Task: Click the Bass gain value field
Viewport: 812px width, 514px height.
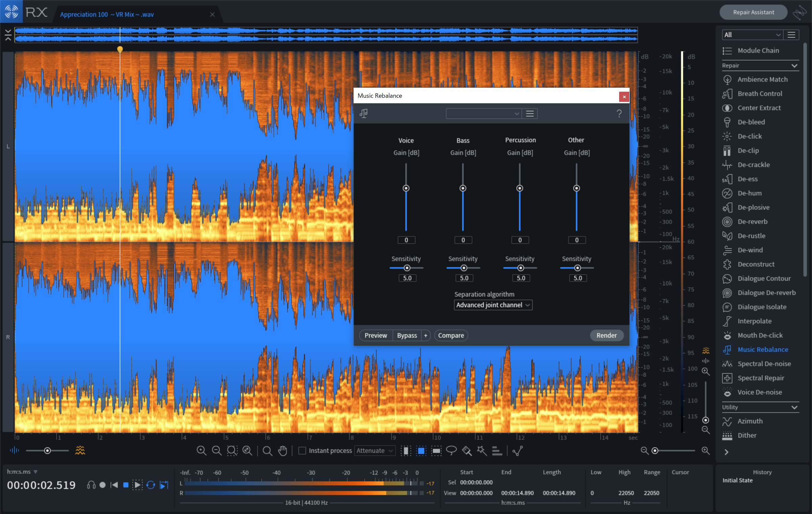Action: (463, 240)
